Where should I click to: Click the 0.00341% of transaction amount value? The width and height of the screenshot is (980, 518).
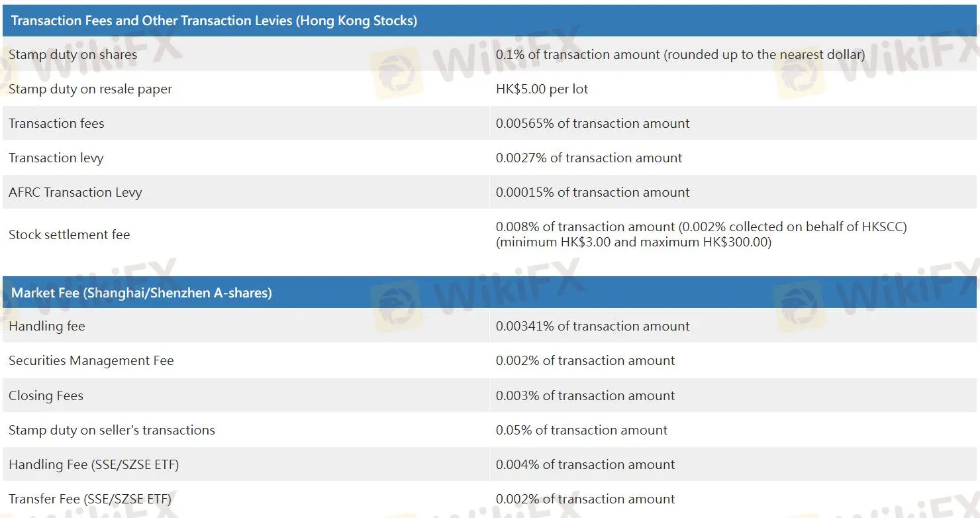[593, 326]
